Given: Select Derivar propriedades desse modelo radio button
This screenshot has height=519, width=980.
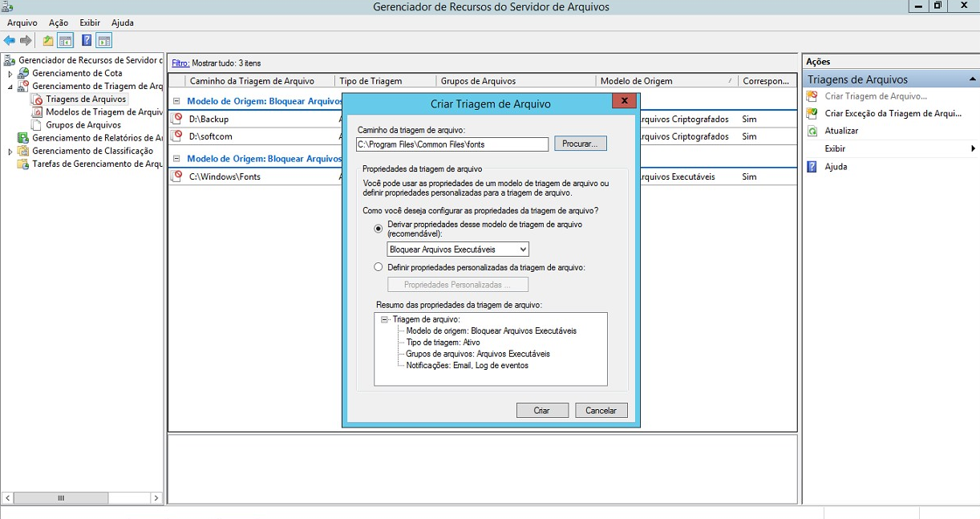Looking at the screenshot, I should click(379, 229).
